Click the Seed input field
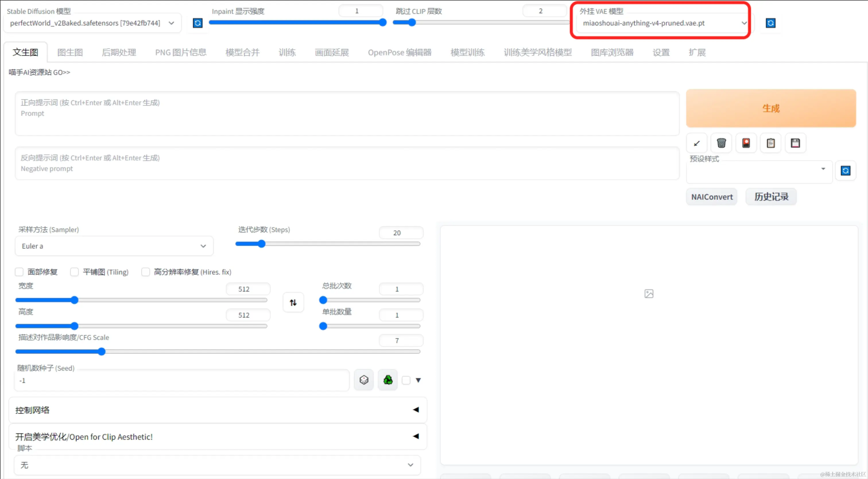868x479 pixels. tap(182, 380)
